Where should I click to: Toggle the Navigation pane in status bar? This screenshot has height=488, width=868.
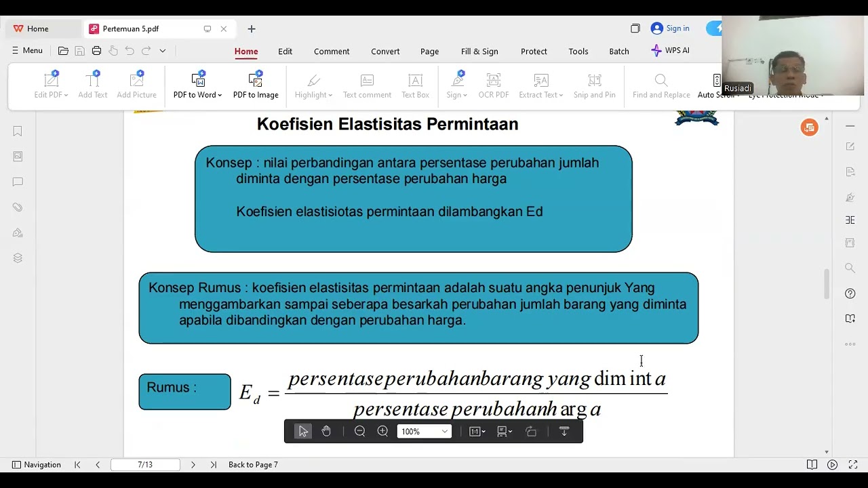(x=37, y=465)
